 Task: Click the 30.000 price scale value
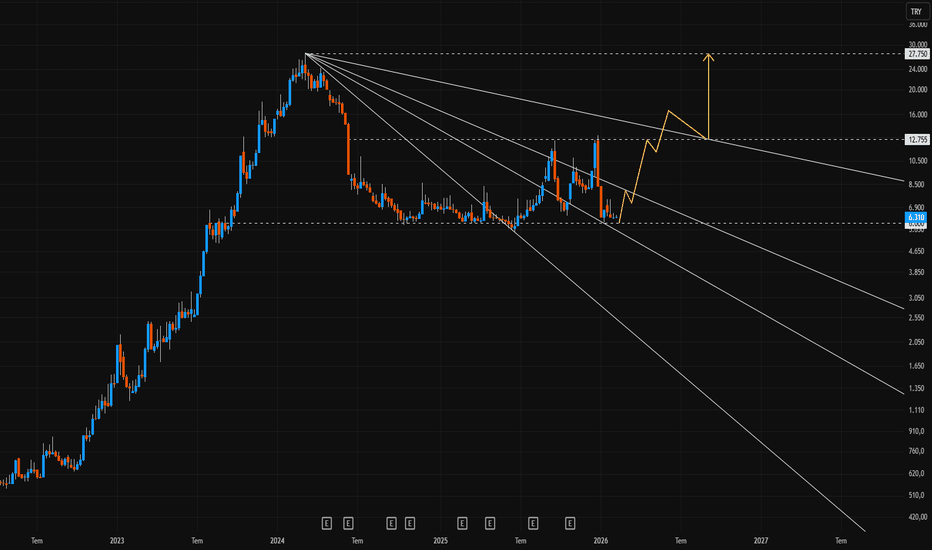click(918, 45)
